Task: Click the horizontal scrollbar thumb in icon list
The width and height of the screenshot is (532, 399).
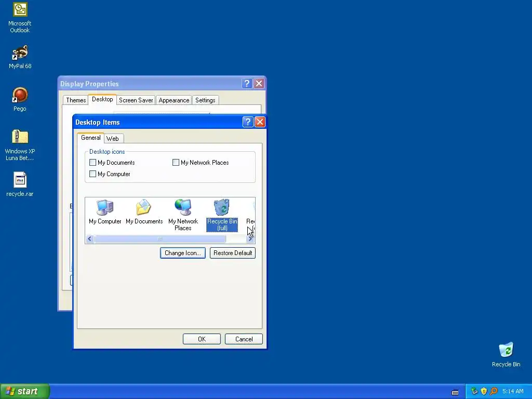Action: pyautogui.click(x=160, y=239)
